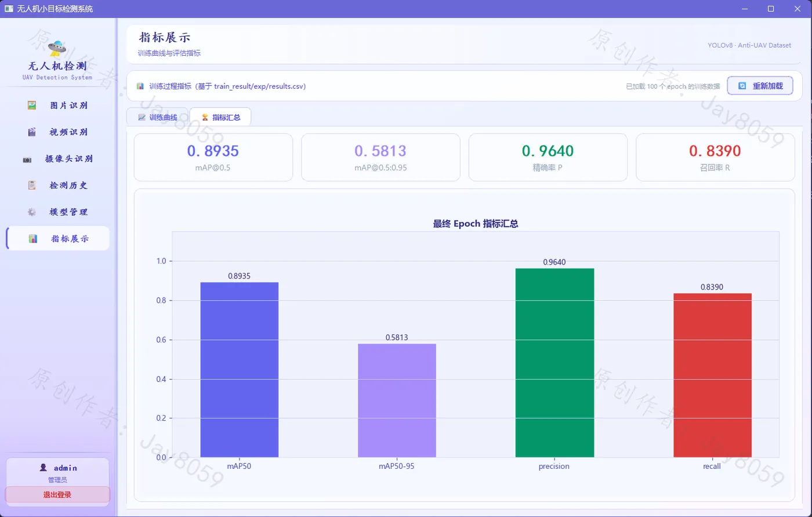Click the purple mAP50-95 bar in chart

397,400
